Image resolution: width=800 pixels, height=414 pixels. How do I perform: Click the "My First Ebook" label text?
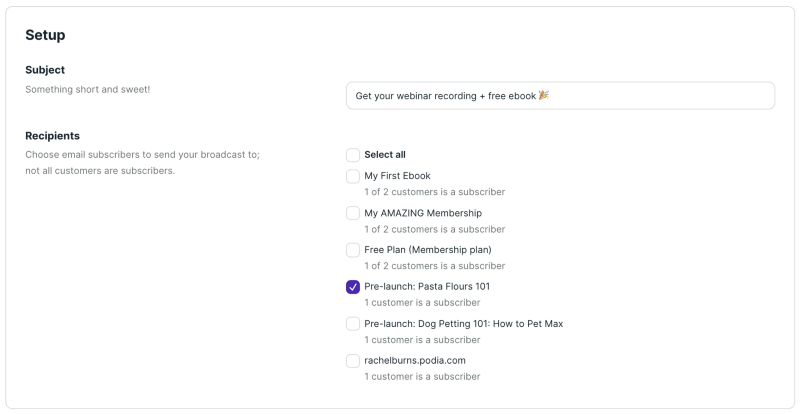(397, 176)
